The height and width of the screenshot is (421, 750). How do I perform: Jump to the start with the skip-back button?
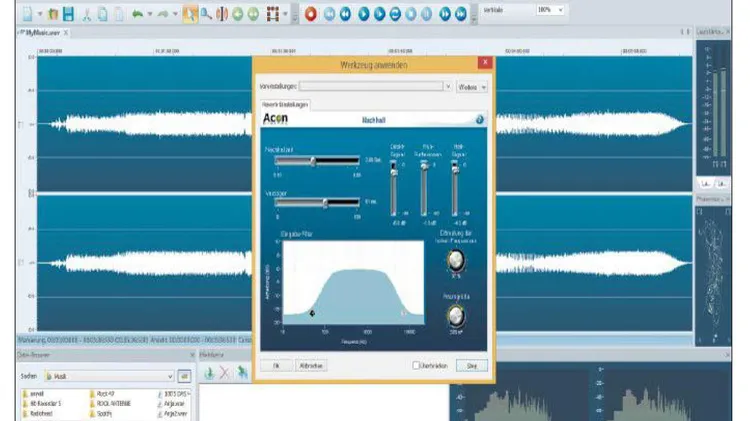[x=330, y=14]
